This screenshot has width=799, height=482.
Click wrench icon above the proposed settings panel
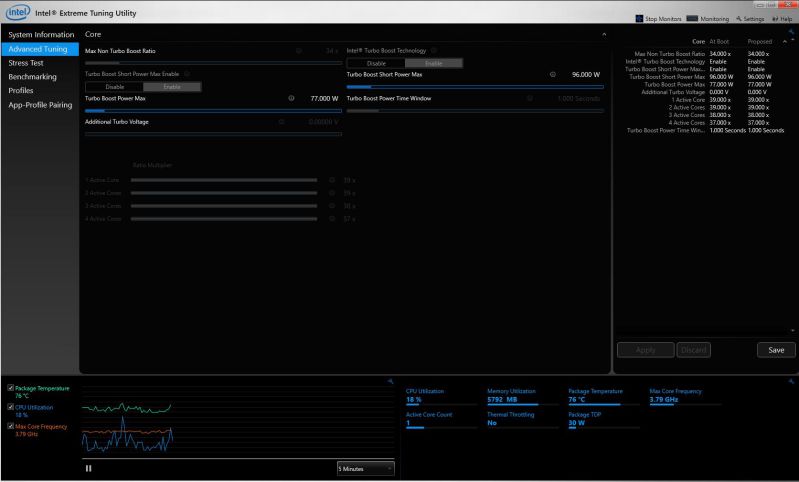[x=791, y=32]
